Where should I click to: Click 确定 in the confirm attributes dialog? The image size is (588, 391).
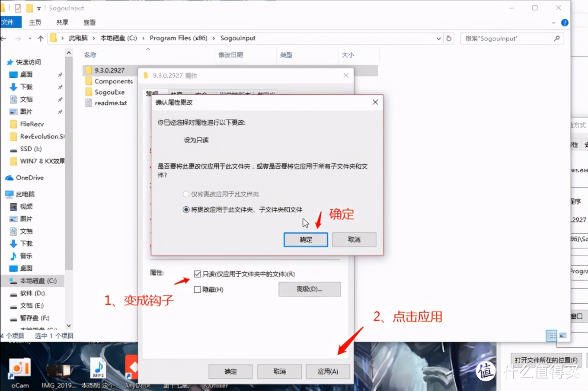(x=305, y=240)
